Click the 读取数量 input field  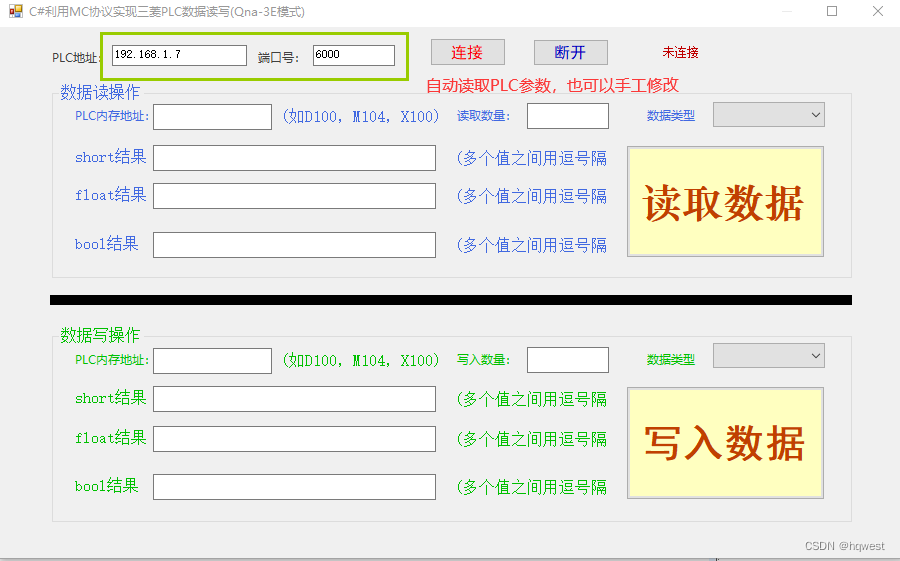click(568, 116)
